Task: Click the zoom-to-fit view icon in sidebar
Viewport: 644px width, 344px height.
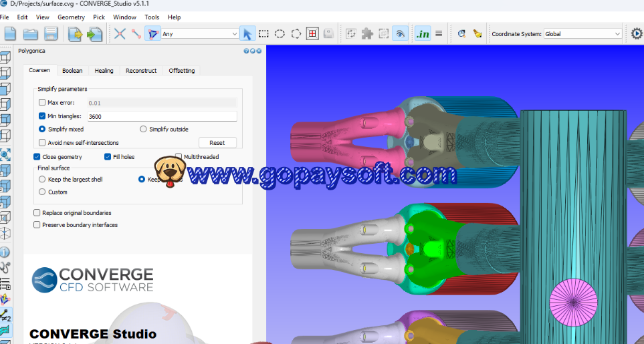Action: click(x=5, y=154)
